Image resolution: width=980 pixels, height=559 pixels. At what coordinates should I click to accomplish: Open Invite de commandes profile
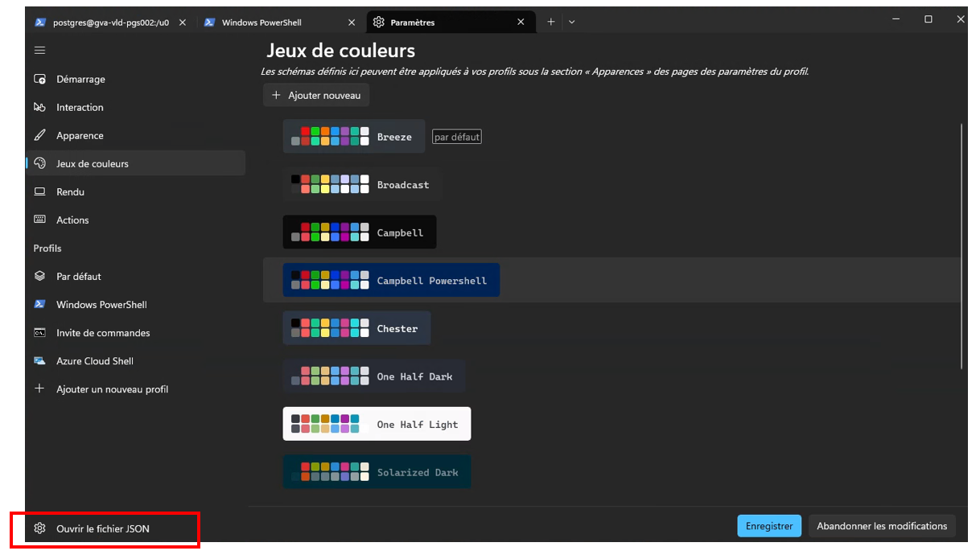click(x=103, y=333)
